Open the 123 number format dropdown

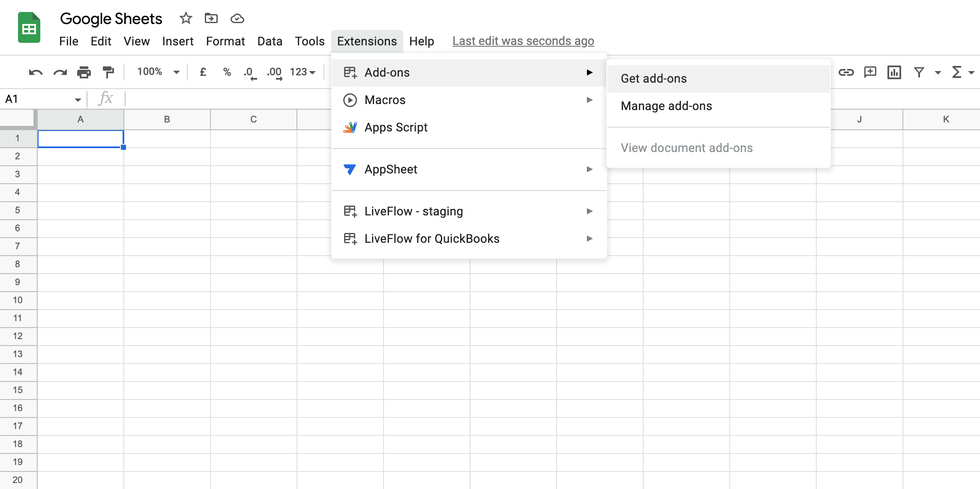303,72
